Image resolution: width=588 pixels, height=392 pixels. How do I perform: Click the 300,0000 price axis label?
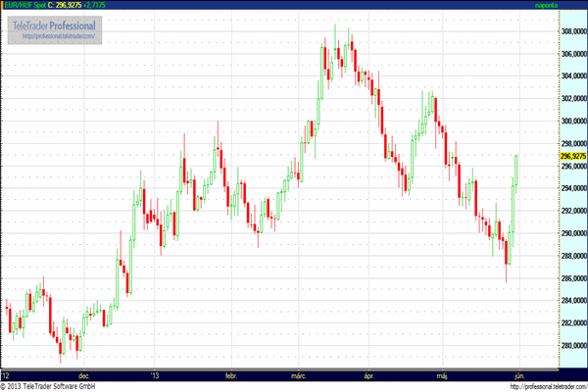pyautogui.click(x=572, y=122)
